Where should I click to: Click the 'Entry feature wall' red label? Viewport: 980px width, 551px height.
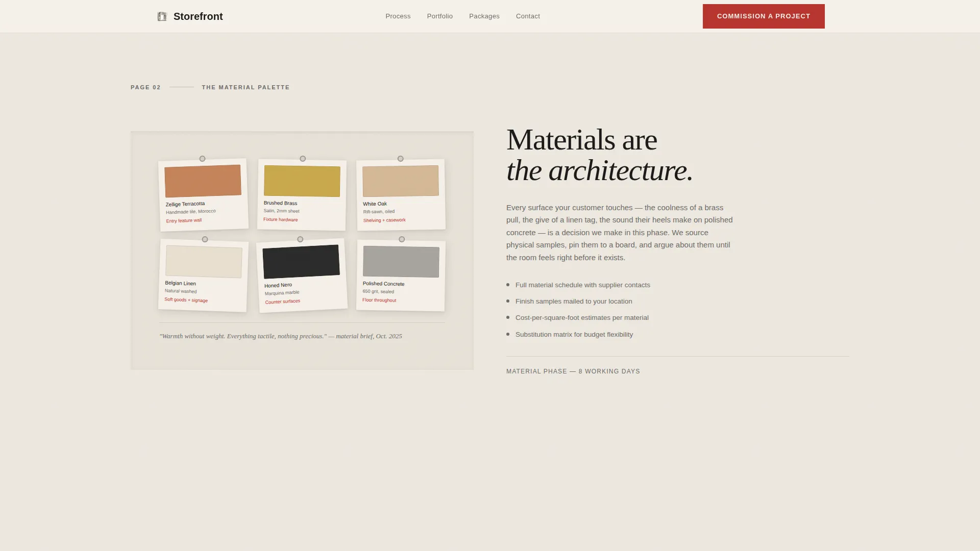pyautogui.click(x=184, y=221)
